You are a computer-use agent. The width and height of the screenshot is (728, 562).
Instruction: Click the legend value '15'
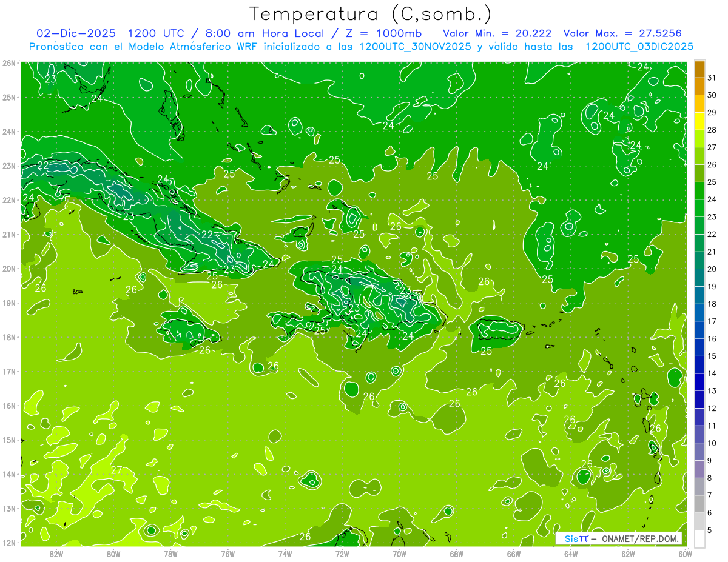[712, 356]
